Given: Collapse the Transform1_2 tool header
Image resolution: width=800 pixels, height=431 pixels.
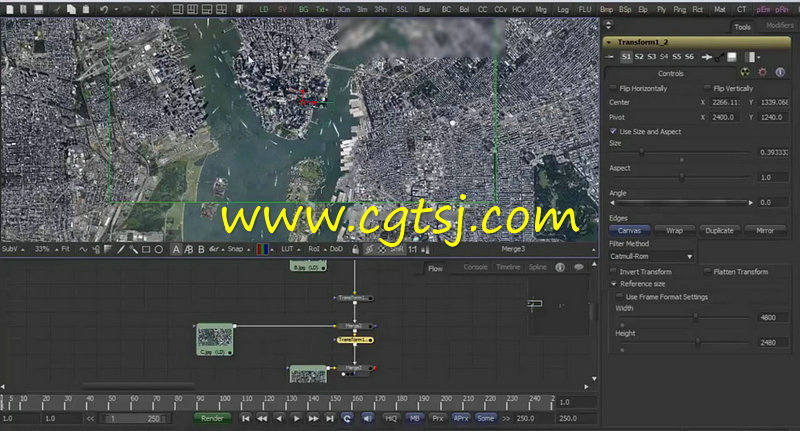Looking at the screenshot, I should (x=609, y=42).
